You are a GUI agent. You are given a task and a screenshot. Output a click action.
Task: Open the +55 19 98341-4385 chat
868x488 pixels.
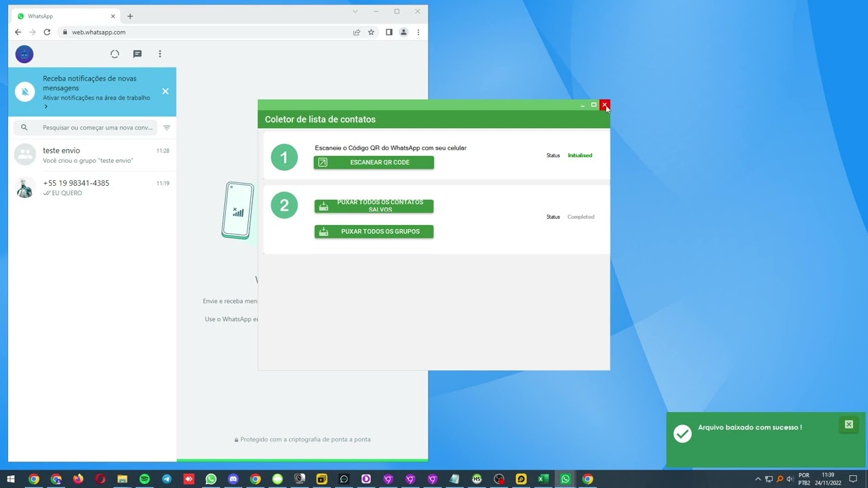[92, 188]
